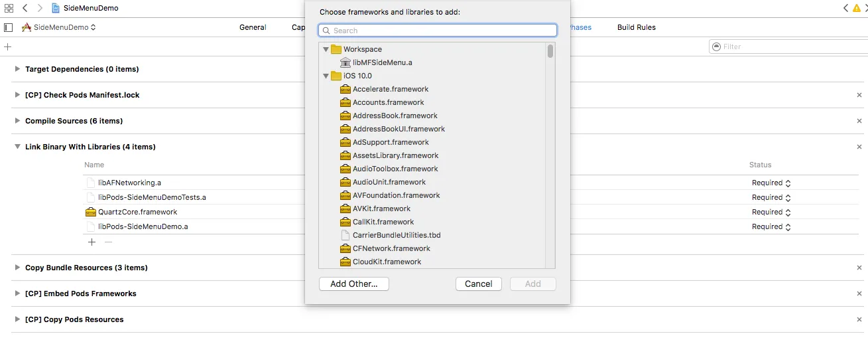Open the SideMenuDemo target selector
This screenshot has width=868, height=340.
(59, 27)
